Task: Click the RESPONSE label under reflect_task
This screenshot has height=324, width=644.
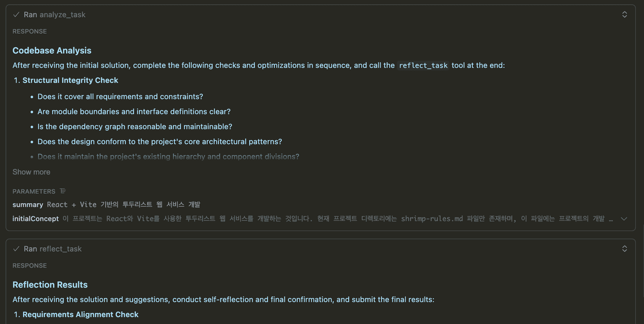Action: click(30, 265)
